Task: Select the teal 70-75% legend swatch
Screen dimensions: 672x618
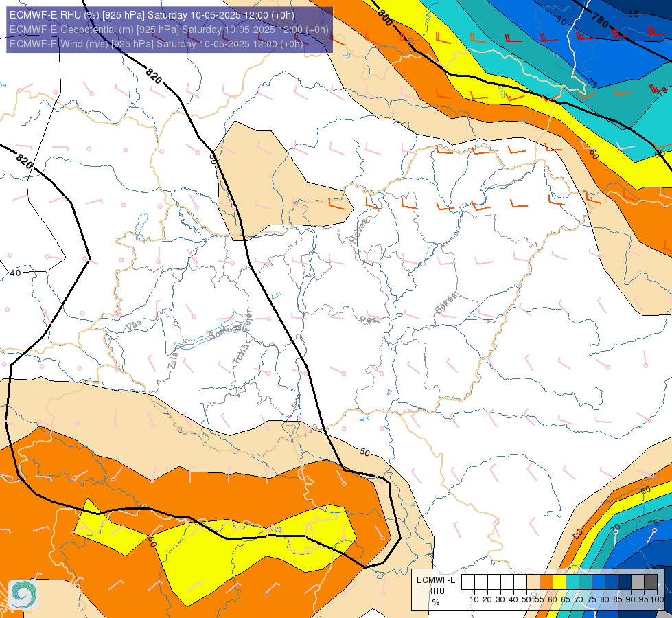Action: pyautogui.click(x=586, y=582)
